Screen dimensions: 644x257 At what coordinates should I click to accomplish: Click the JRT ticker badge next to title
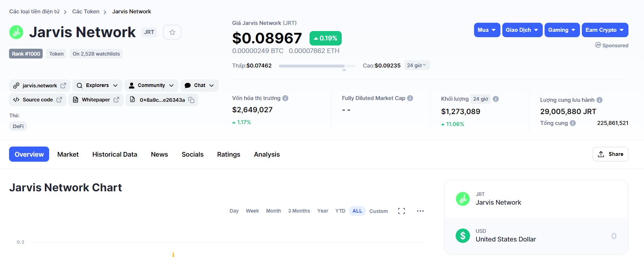(x=149, y=32)
